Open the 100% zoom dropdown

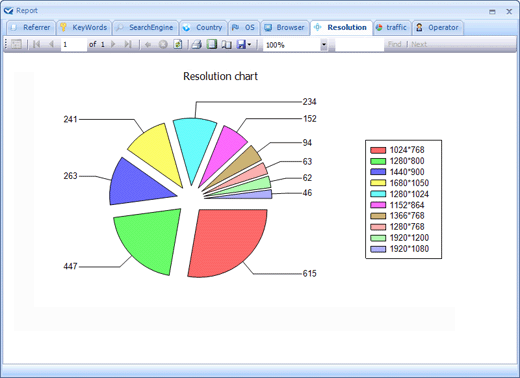(x=324, y=45)
